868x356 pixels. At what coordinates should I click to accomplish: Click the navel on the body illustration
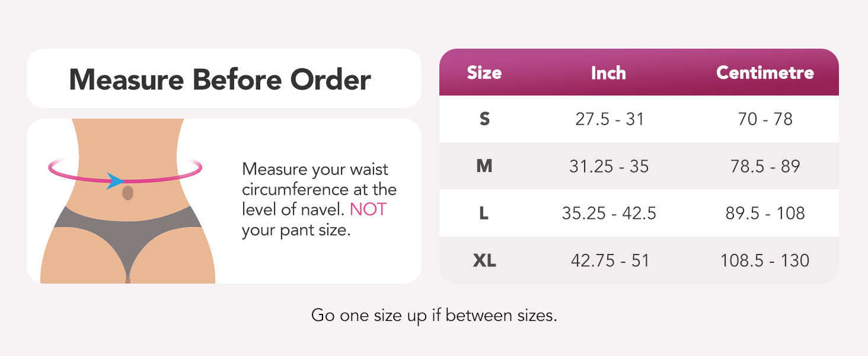(127, 193)
